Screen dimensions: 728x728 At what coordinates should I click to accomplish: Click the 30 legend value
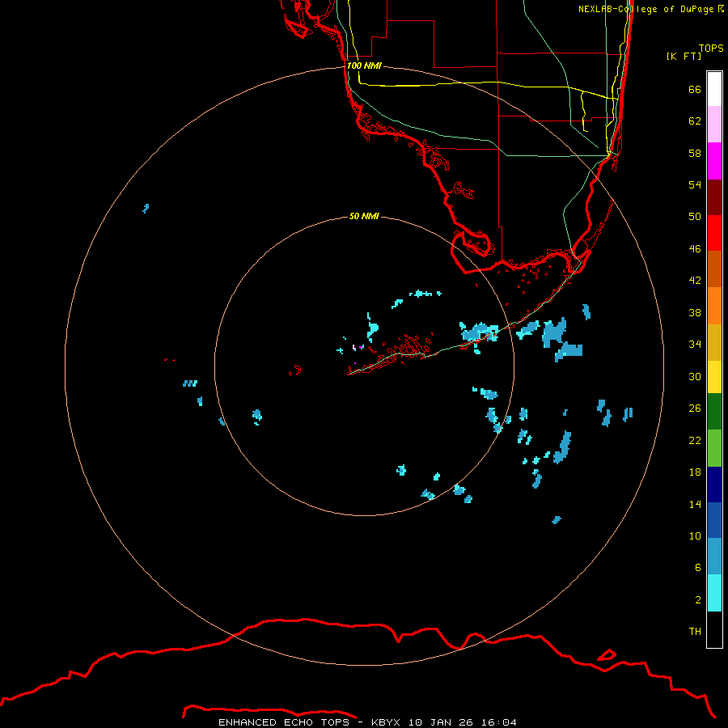pos(695,376)
